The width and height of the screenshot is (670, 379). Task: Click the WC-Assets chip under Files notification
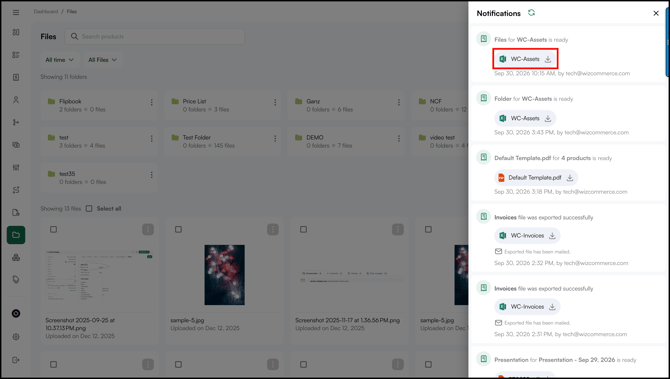(x=525, y=59)
